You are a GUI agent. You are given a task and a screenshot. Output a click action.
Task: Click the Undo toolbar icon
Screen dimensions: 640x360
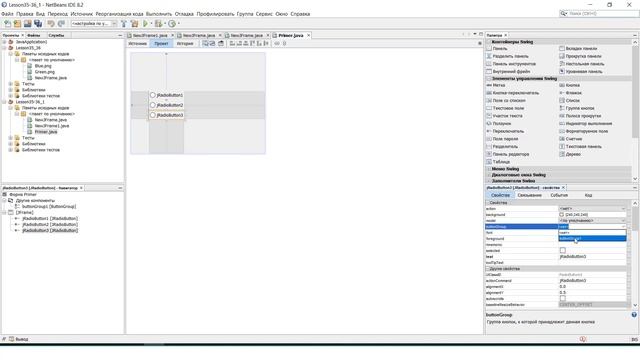(51, 24)
